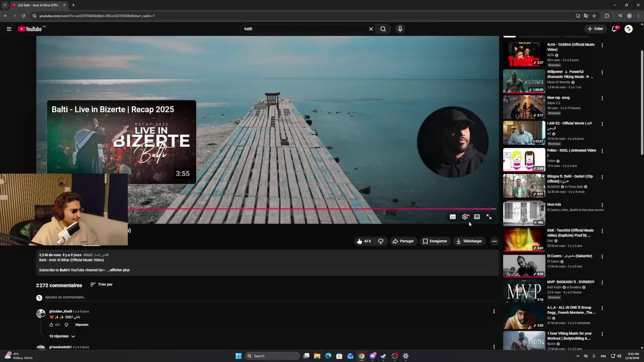644x362 pixels.
Task: Open options menu for the Fvllen - XXXL video
Action: 602,151
